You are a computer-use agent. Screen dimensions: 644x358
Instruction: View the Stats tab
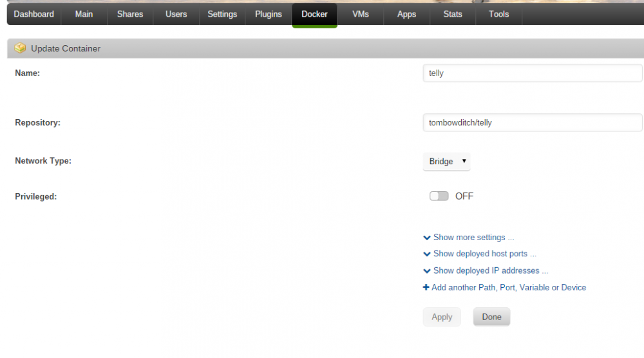(453, 14)
